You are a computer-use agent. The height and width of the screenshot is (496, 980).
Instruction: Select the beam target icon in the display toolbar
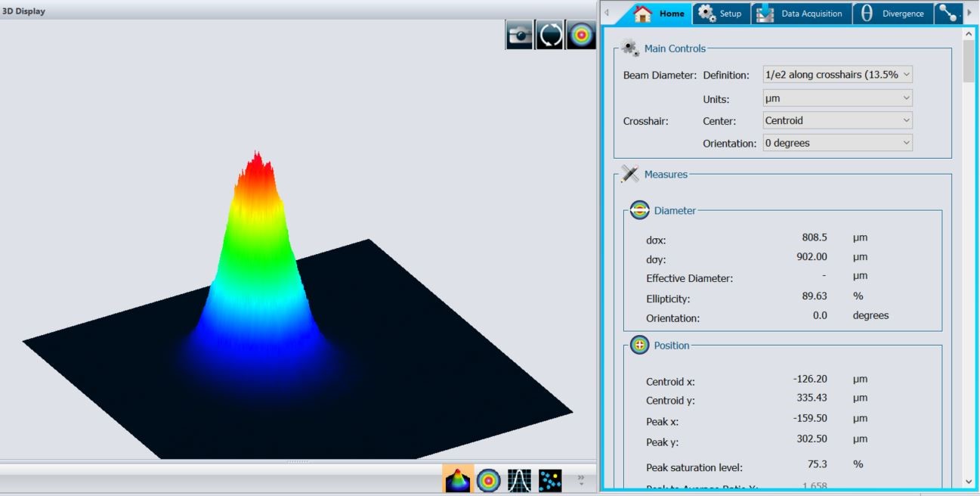pyautogui.click(x=580, y=34)
